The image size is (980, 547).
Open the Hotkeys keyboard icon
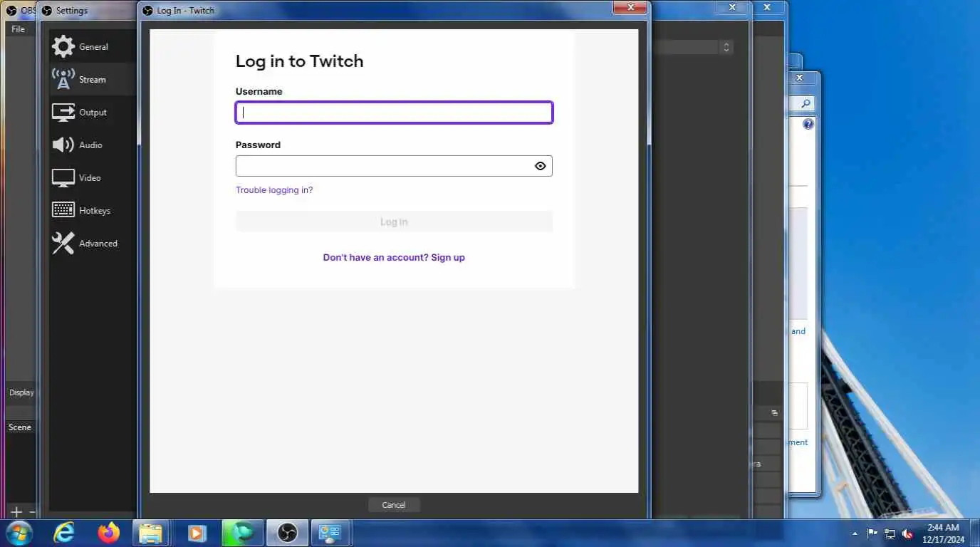[x=63, y=210]
